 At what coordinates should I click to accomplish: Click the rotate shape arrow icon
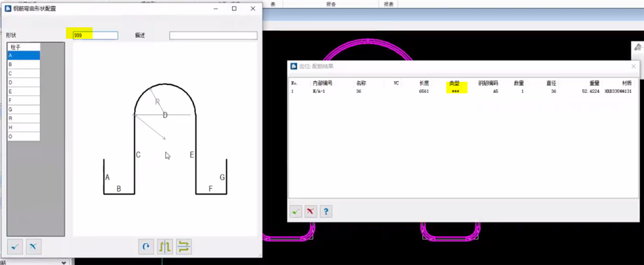pos(146,246)
